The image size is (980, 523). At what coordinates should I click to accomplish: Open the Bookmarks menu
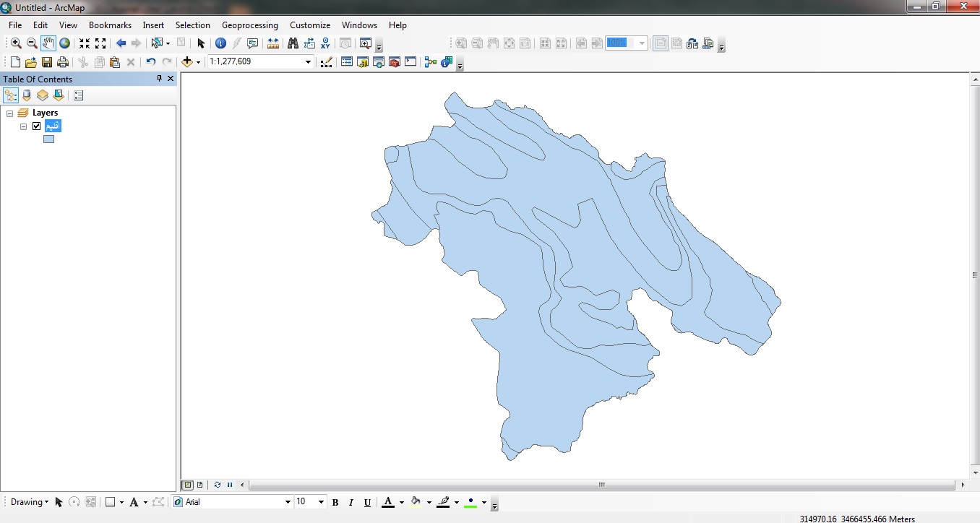[110, 25]
